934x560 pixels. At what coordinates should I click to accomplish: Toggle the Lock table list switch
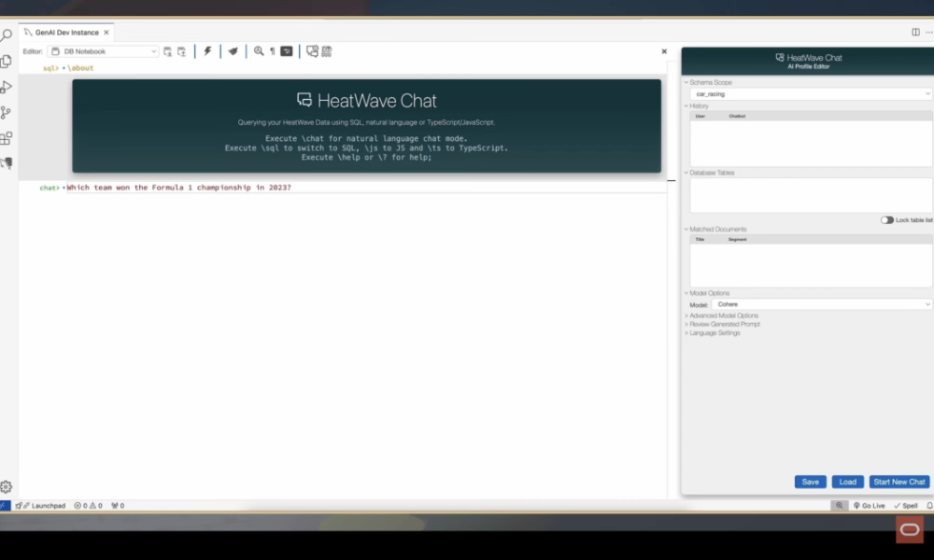point(885,219)
